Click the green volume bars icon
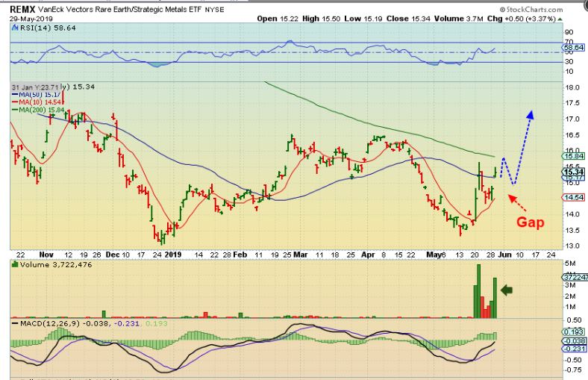This screenshot has width=588, height=380. [x=15, y=264]
